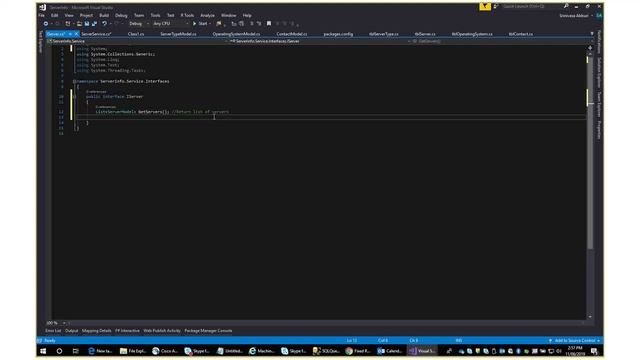Open the GetServers member navigation dropdown
This screenshot has width=640, height=360.
[502, 41]
